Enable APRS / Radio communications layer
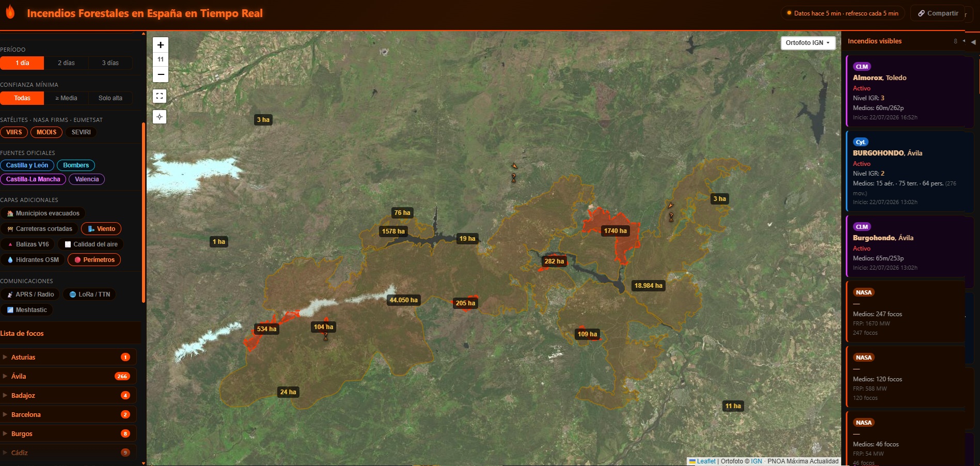This screenshot has width=980, height=466. point(30,294)
